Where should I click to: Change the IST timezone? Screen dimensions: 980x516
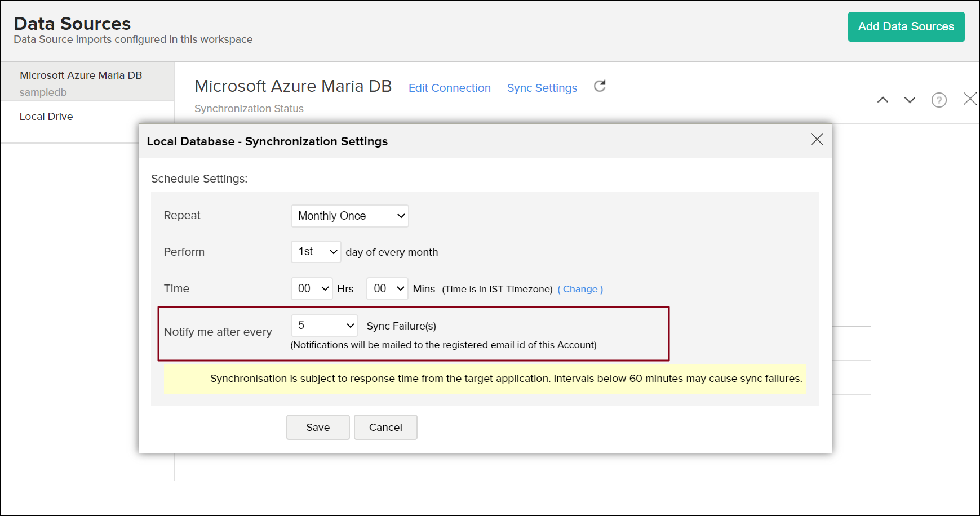(x=580, y=288)
